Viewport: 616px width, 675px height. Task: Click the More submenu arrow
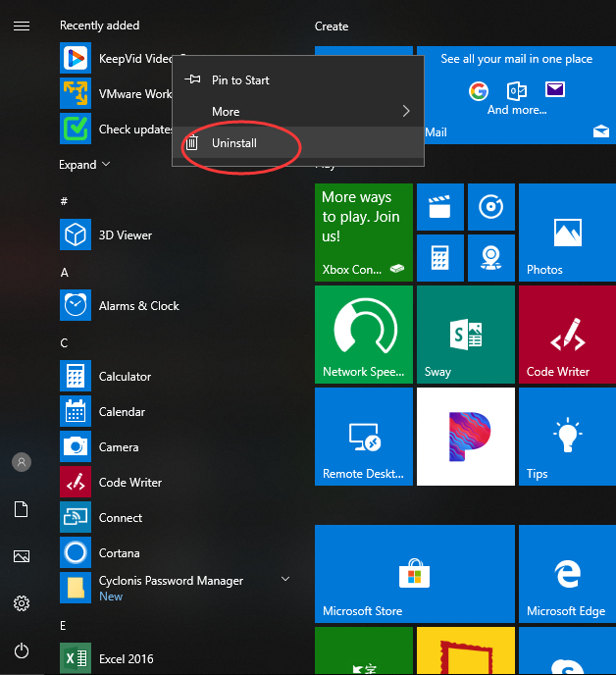(406, 111)
